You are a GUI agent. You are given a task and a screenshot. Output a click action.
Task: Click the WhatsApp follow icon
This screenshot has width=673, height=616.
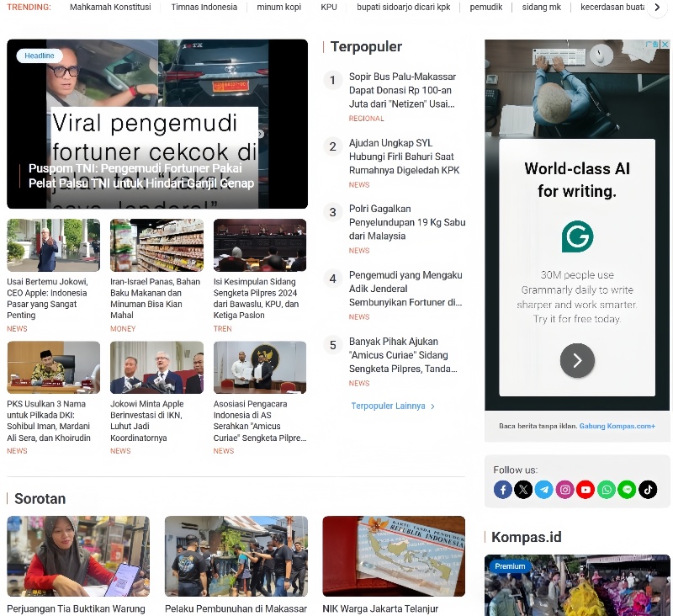click(607, 489)
